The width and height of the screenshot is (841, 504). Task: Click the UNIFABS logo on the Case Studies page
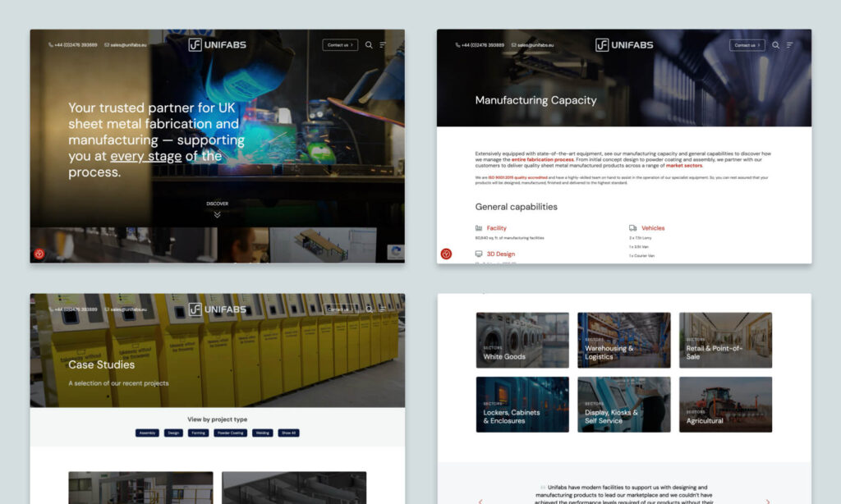point(217,309)
